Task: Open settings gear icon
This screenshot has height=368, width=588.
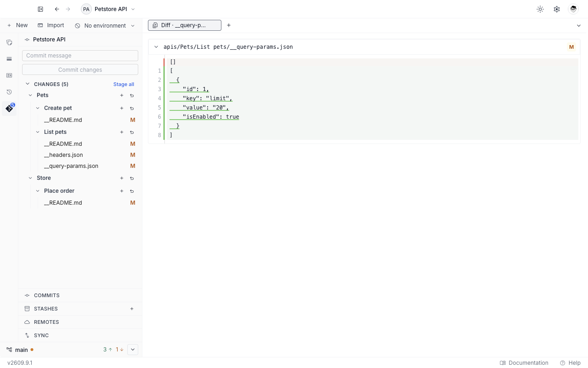Action: click(557, 9)
